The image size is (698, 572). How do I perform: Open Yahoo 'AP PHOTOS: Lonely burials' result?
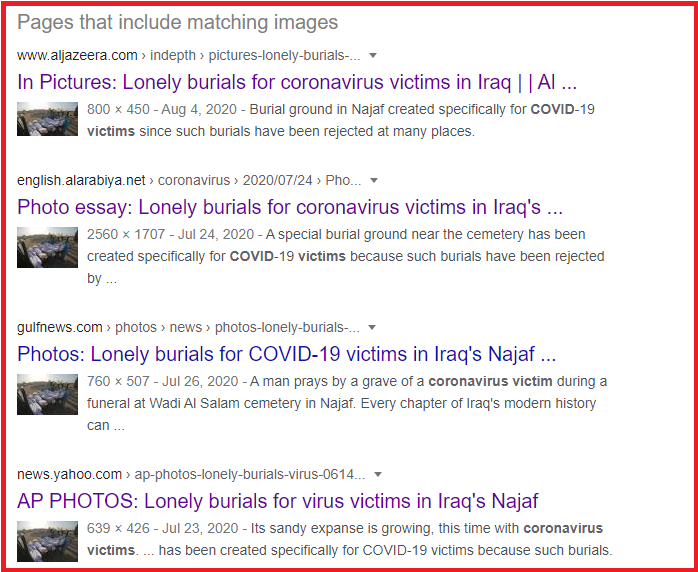tap(277, 501)
